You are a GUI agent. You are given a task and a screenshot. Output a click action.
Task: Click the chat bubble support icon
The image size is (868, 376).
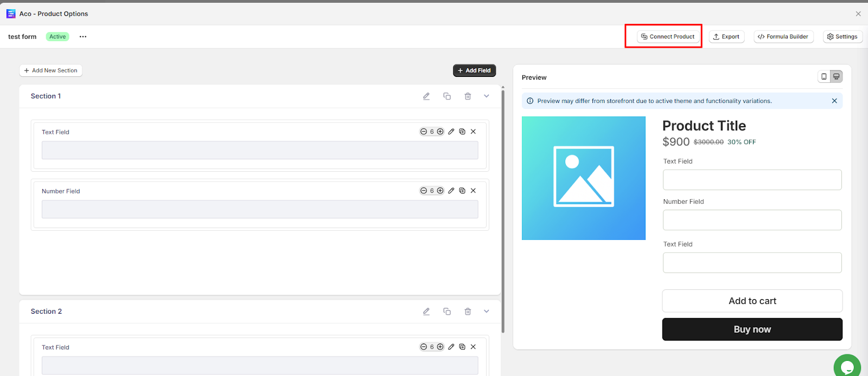click(x=847, y=367)
